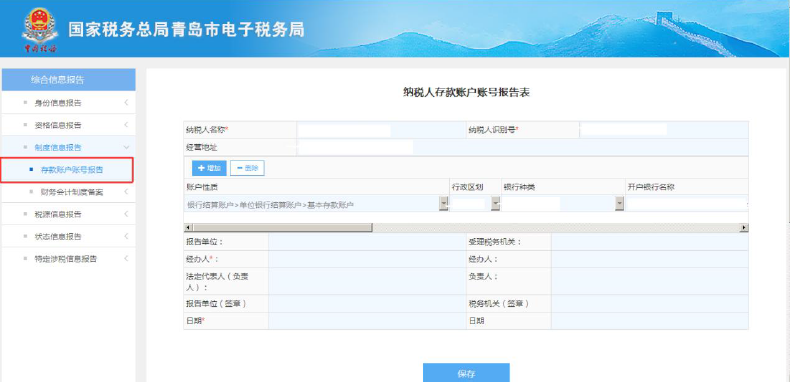Click the 负责人 field
The width and height of the screenshot is (791, 384).
pos(650,281)
